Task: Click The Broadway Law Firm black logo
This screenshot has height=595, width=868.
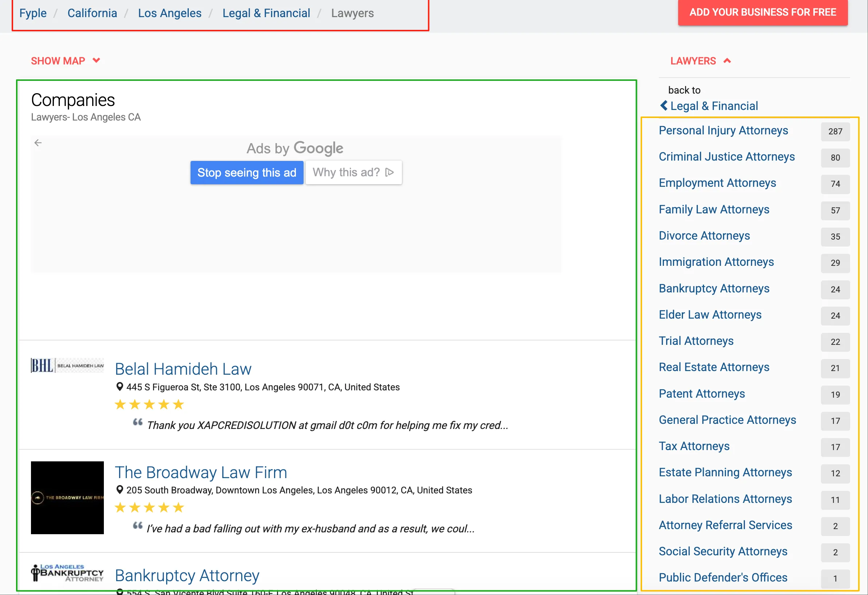Action: [x=67, y=497]
